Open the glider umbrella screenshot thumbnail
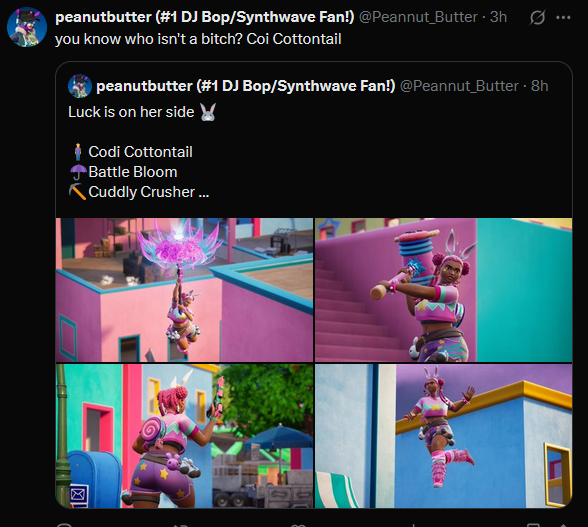The width and height of the screenshot is (588, 527). 184,290
